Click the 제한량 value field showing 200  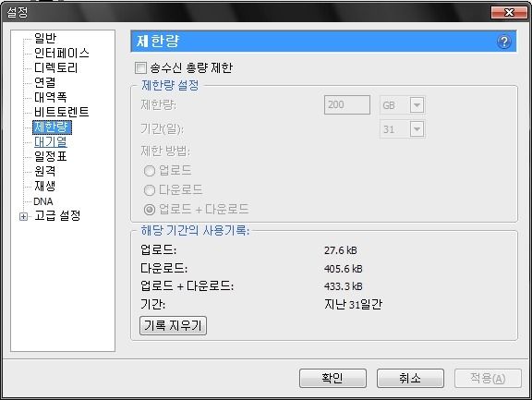pos(346,104)
